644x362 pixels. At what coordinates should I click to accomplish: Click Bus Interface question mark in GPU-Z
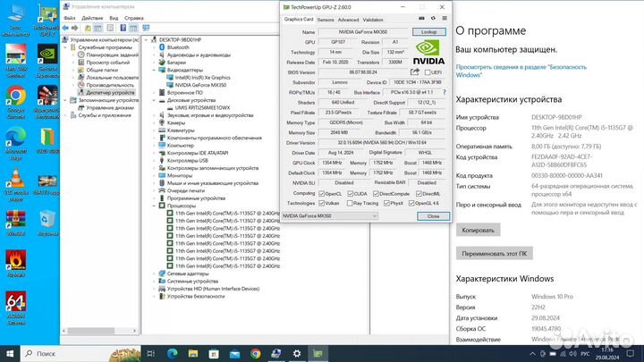coord(444,92)
